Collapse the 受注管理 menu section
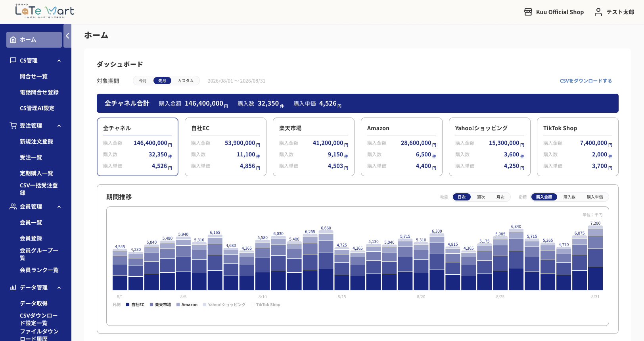This screenshot has width=644, height=341. pyautogui.click(x=59, y=126)
